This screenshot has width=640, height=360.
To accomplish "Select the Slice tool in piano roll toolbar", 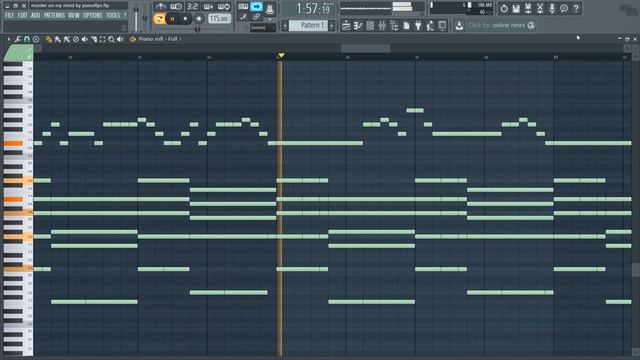I will pos(93,39).
